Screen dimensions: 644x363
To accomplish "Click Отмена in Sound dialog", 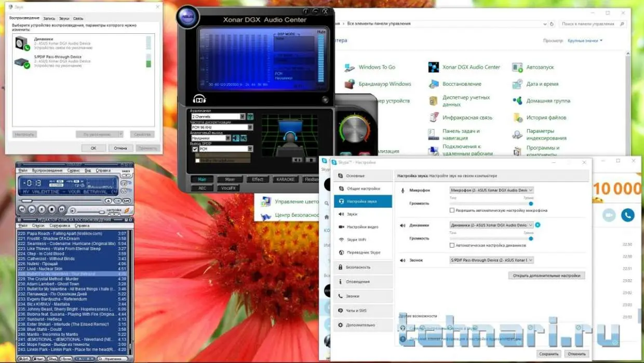I will pyautogui.click(x=120, y=148).
